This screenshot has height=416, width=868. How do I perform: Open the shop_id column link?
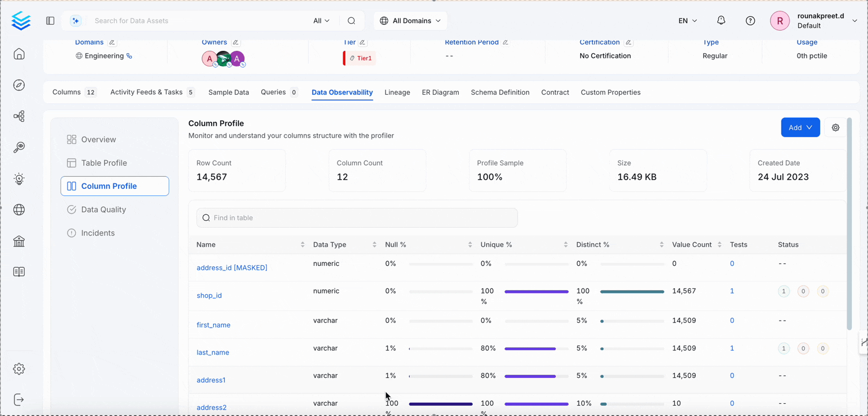(x=209, y=295)
